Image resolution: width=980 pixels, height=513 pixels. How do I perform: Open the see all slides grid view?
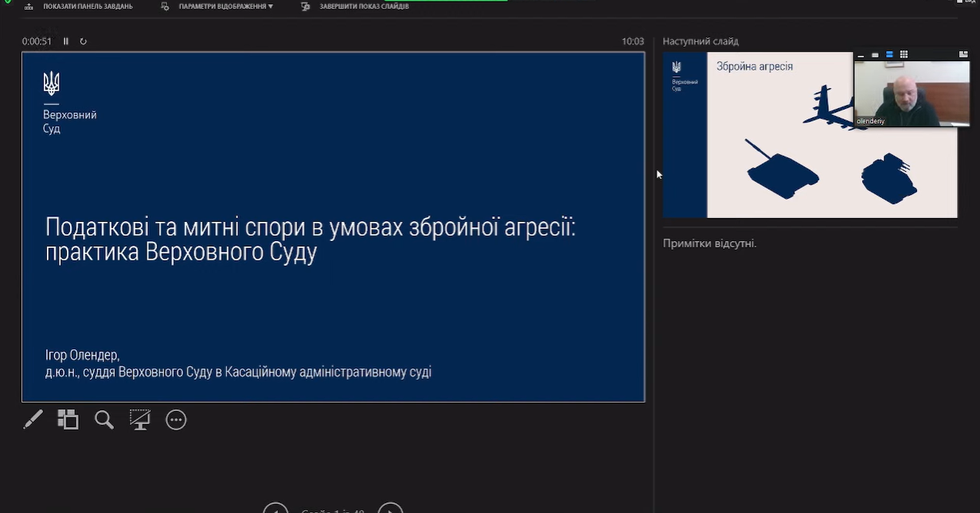[68, 420]
